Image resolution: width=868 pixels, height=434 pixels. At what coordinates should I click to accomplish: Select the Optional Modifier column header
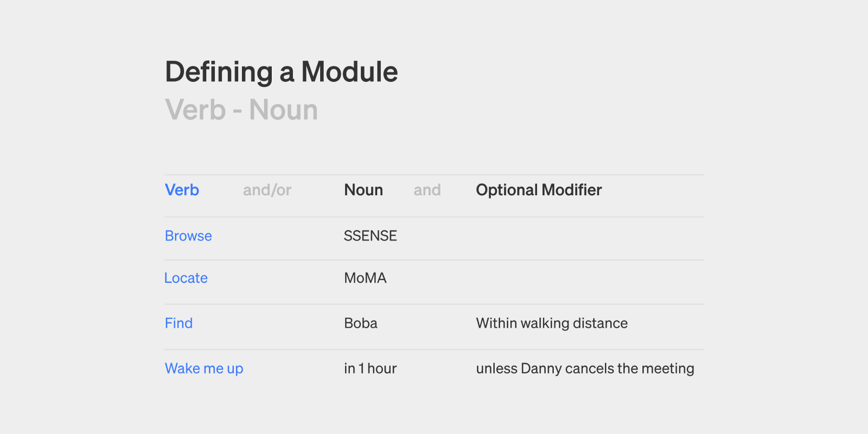(x=539, y=190)
